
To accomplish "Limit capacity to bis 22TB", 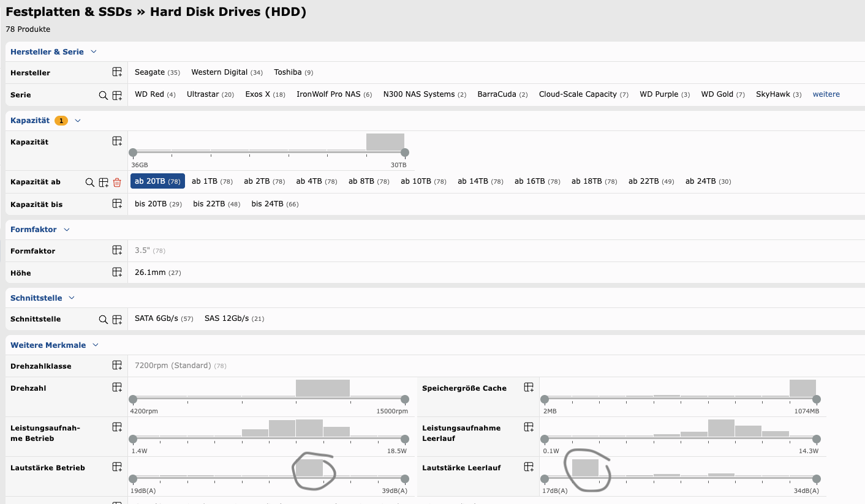I will (x=216, y=204).
